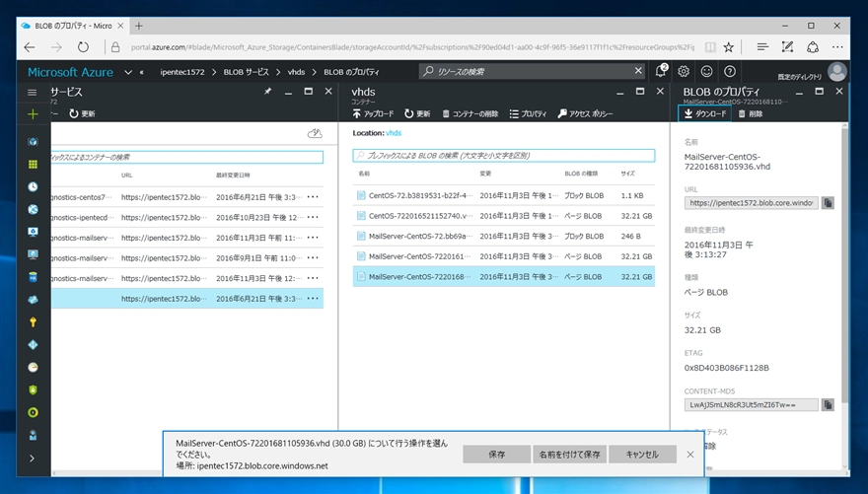Open the ellipsis menu for the highlighted container row

click(x=313, y=298)
